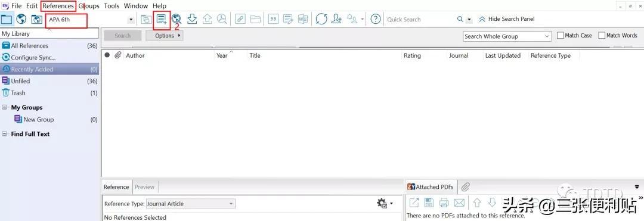The width and height of the screenshot is (644, 221).
Task: Select All References in My Library
Action: tap(49, 45)
